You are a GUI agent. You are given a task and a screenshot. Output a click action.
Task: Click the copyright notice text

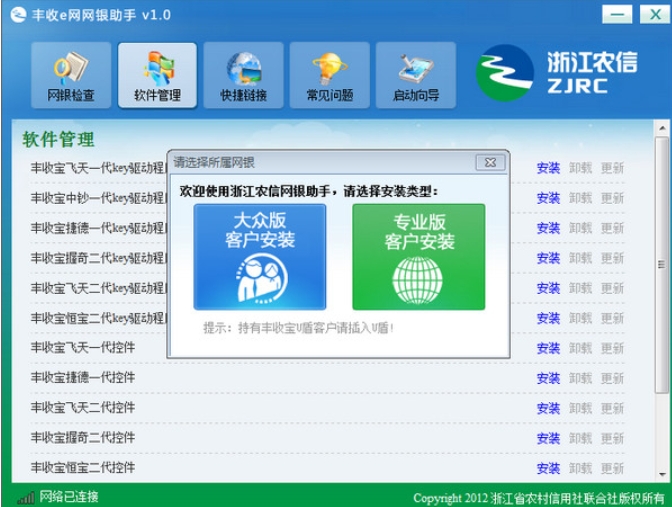click(x=539, y=498)
